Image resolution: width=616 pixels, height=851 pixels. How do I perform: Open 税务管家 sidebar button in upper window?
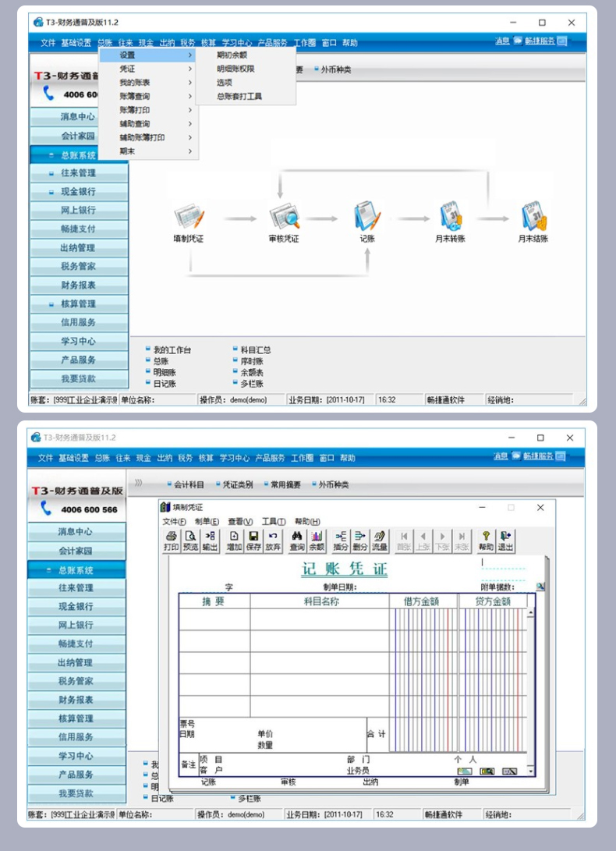(x=79, y=267)
